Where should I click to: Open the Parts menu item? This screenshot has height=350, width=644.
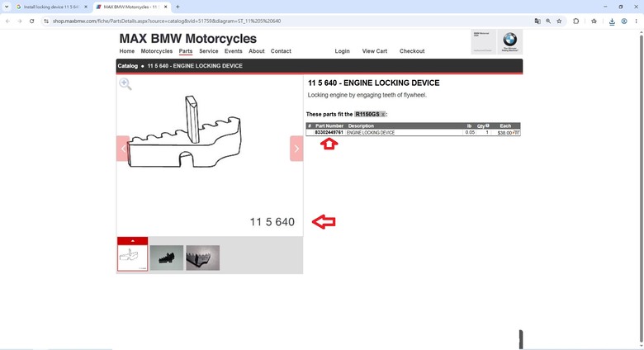tap(186, 51)
